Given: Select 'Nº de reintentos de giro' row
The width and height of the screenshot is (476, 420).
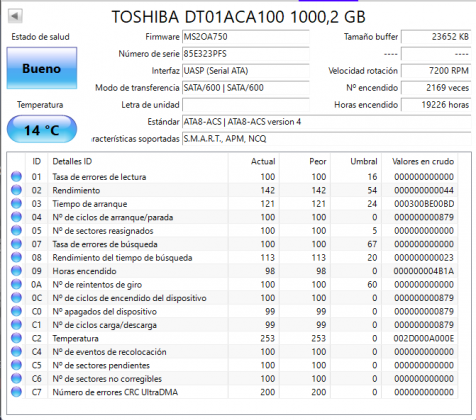Looking at the screenshot, I should (233, 284).
